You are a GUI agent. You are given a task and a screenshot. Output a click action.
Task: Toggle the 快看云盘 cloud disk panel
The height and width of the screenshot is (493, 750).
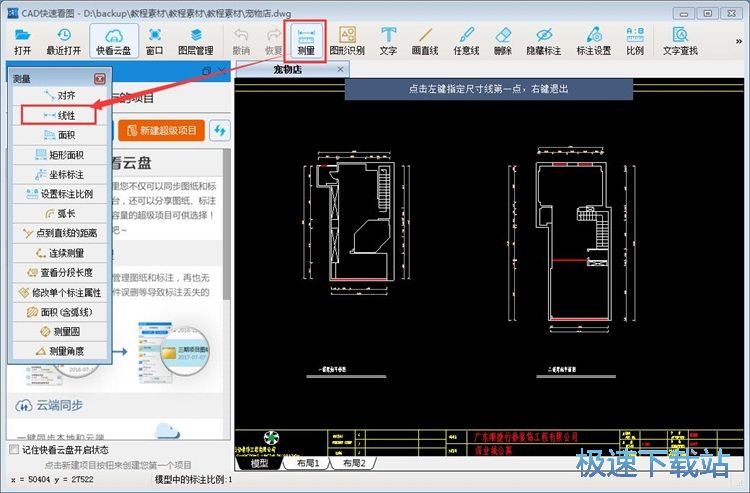111,39
